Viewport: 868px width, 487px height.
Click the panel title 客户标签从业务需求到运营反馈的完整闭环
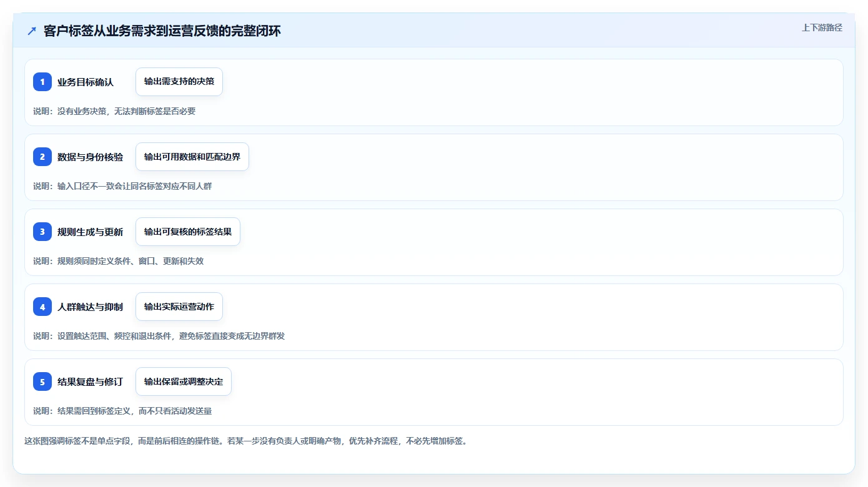(162, 31)
